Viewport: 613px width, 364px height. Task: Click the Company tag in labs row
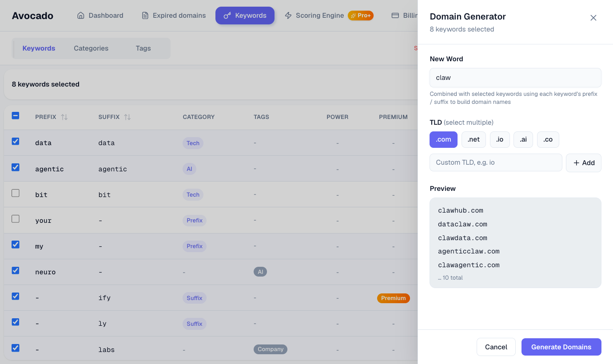271,349
